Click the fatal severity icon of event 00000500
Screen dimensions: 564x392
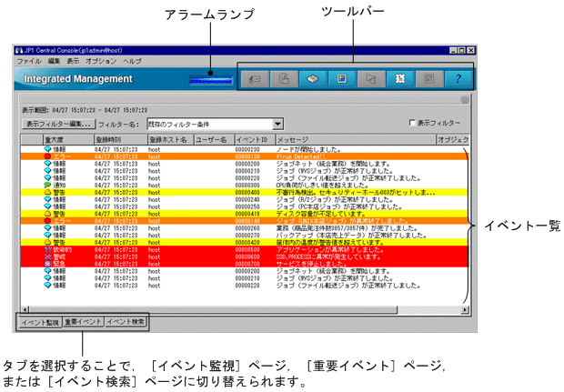click(x=47, y=249)
